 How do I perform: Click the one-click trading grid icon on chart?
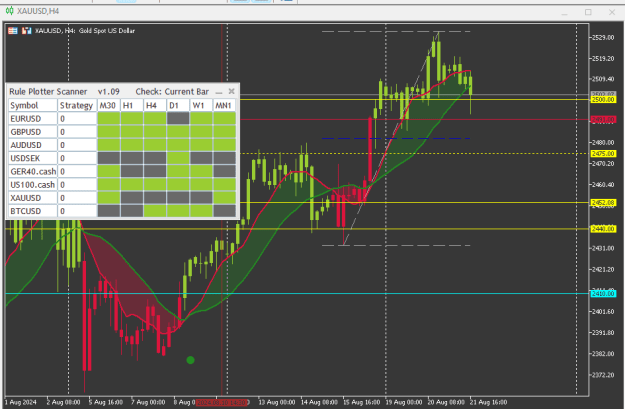point(13,31)
